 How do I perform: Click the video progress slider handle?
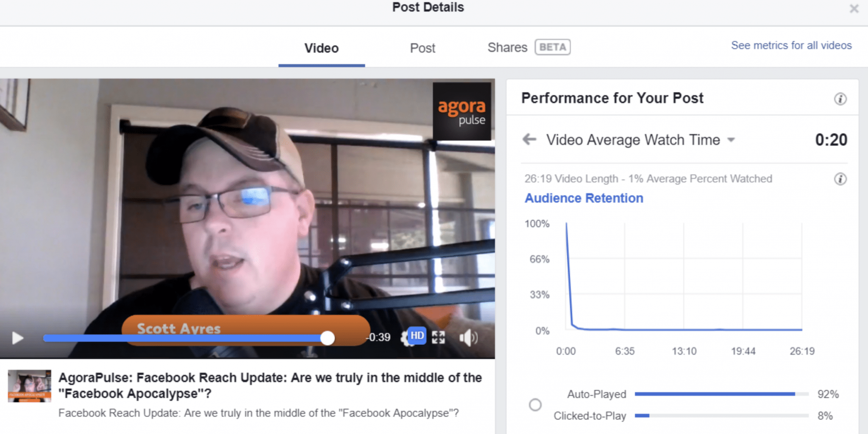pyautogui.click(x=327, y=338)
